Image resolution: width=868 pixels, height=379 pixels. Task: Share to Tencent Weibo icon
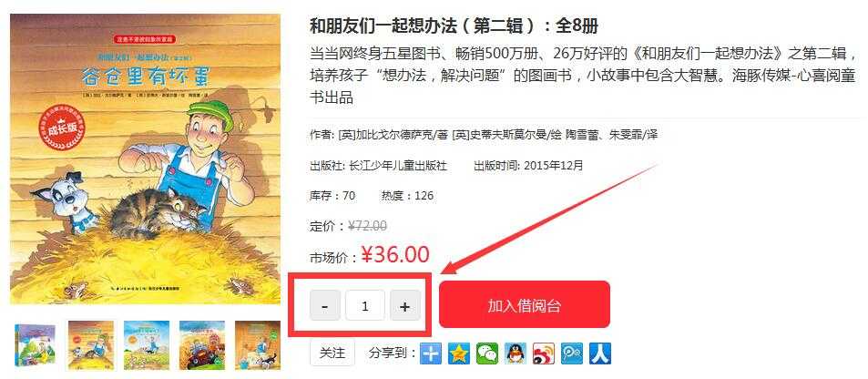click(572, 353)
